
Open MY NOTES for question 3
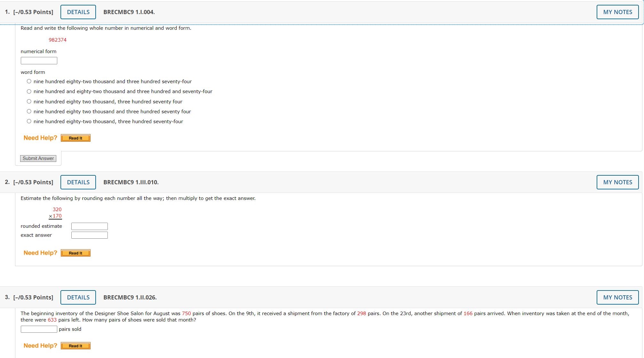coord(617,298)
